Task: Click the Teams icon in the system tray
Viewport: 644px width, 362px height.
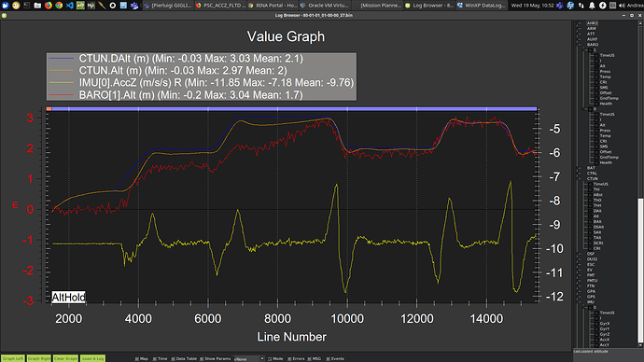Action: tap(560, 6)
